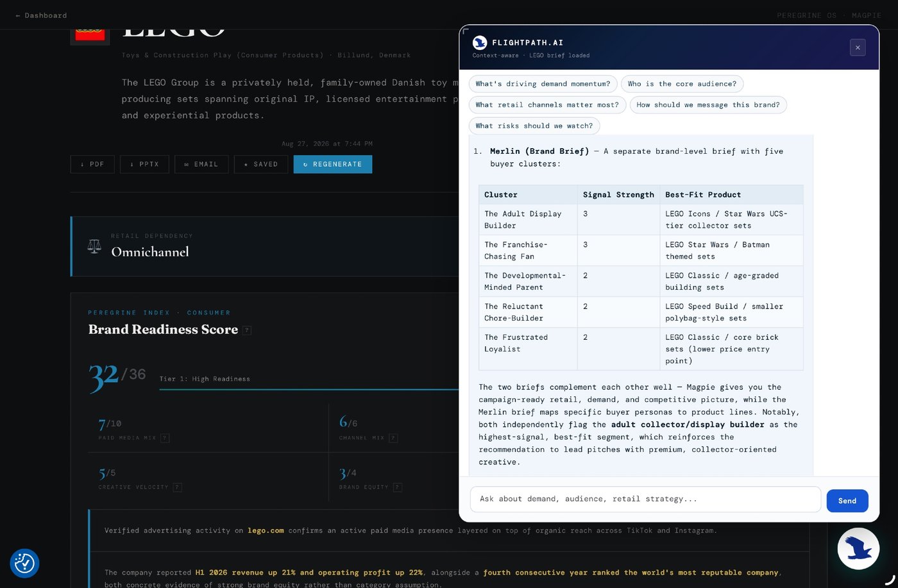
Task: Open the bird assistant launcher at bottom right
Action: tap(858, 549)
